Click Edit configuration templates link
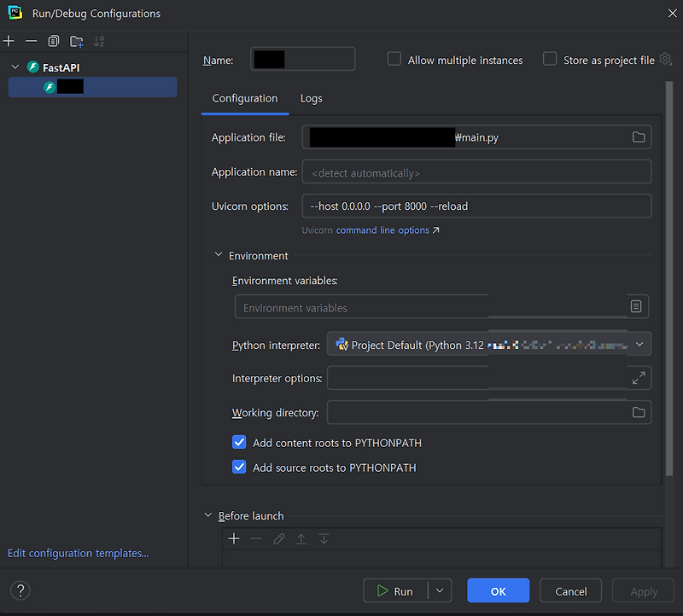Screen dimensions: 683x616 coord(77,553)
